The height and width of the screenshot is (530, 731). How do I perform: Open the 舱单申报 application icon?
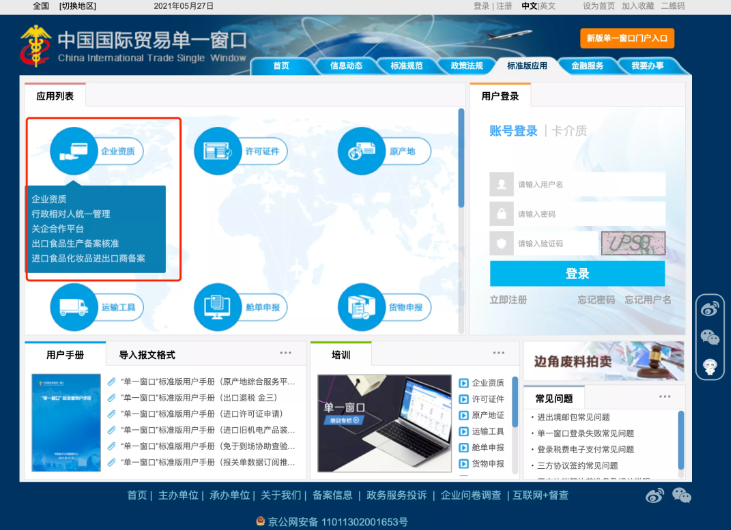(218, 307)
